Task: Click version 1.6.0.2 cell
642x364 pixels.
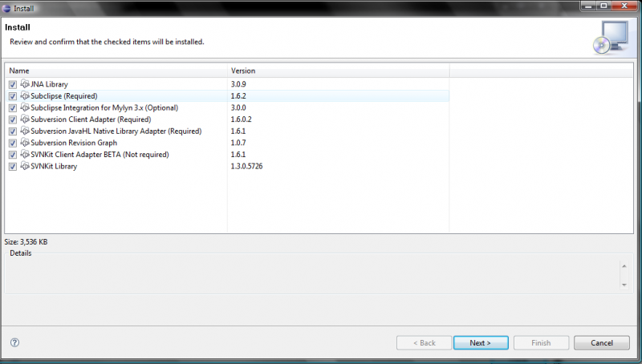Action: [x=242, y=119]
